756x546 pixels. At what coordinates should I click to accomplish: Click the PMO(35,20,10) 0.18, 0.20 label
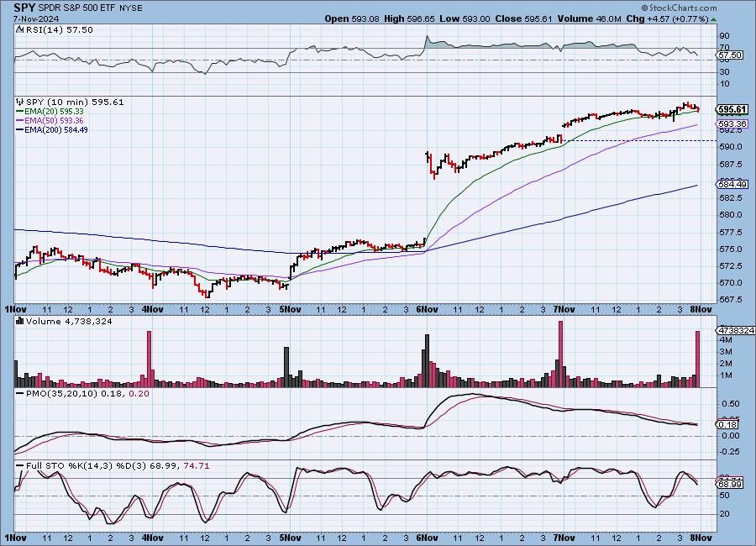pyautogui.click(x=87, y=394)
